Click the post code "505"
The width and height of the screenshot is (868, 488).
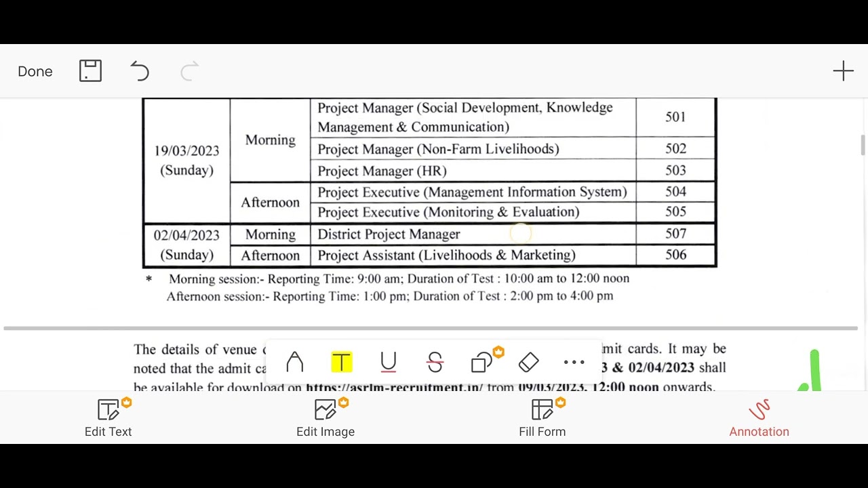(x=675, y=211)
